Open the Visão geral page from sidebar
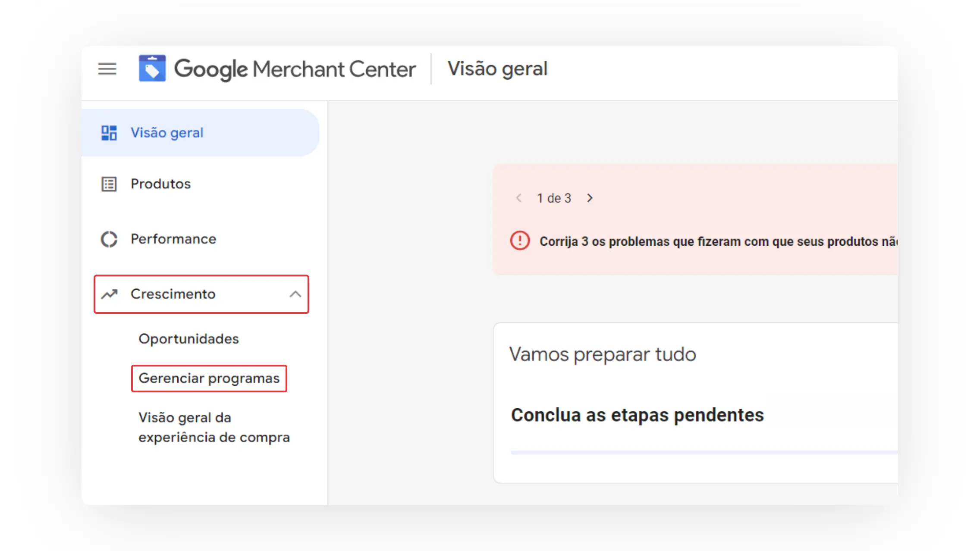This screenshot has height=551, width=980. point(167,133)
